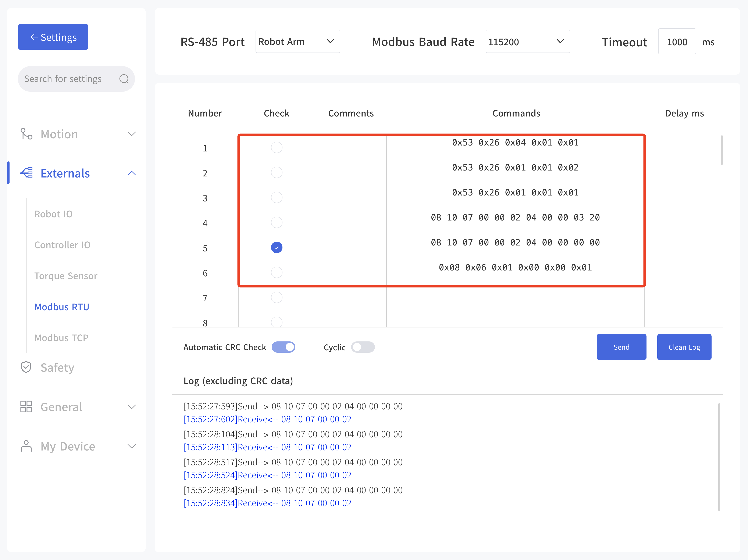Select the check circle for row 1

pyautogui.click(x=277, y=147)
